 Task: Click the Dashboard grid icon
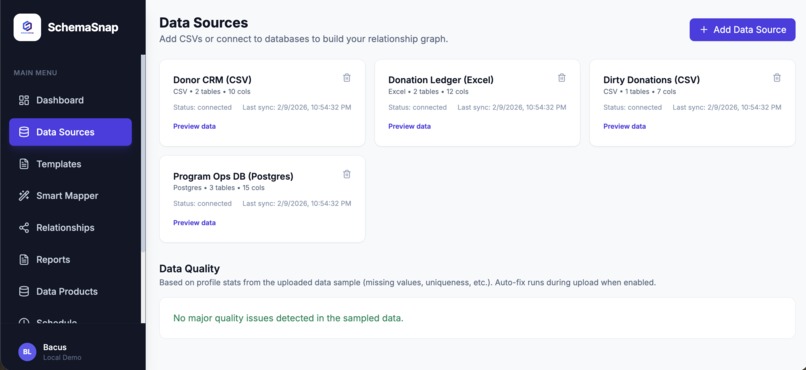pyautogui.click(x=24, y=100)
